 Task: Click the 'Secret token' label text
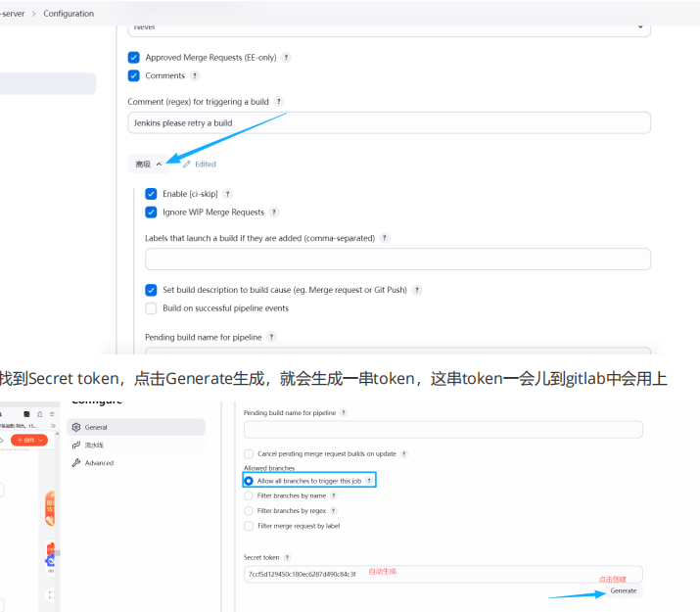[261, 557]
